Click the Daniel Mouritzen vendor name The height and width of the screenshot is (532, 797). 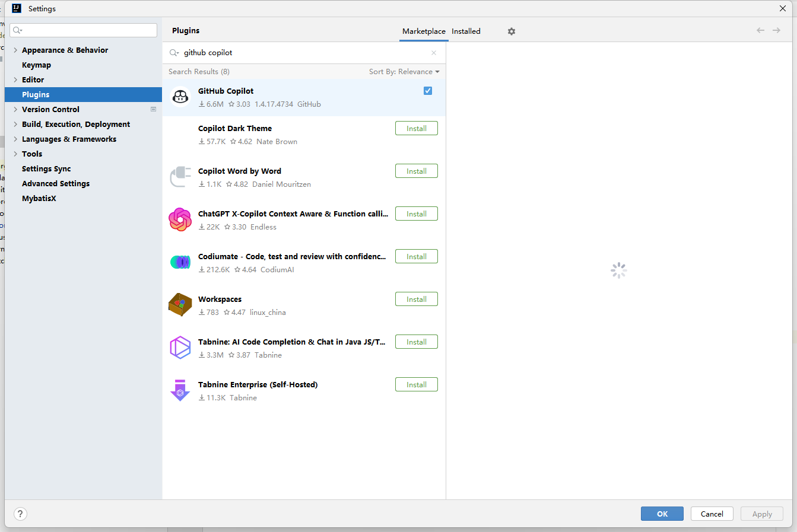coord(281,184)
